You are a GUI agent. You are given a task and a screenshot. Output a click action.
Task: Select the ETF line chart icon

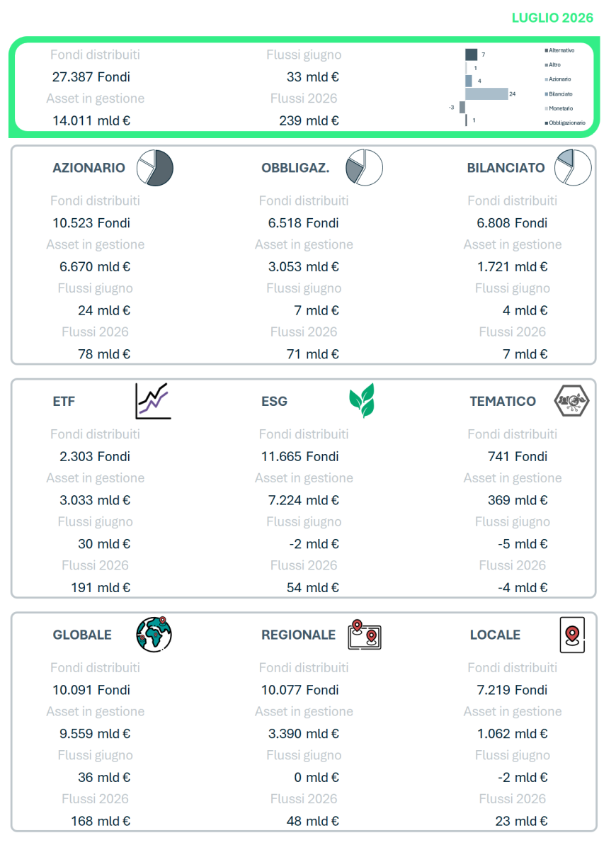coord(153,401)
